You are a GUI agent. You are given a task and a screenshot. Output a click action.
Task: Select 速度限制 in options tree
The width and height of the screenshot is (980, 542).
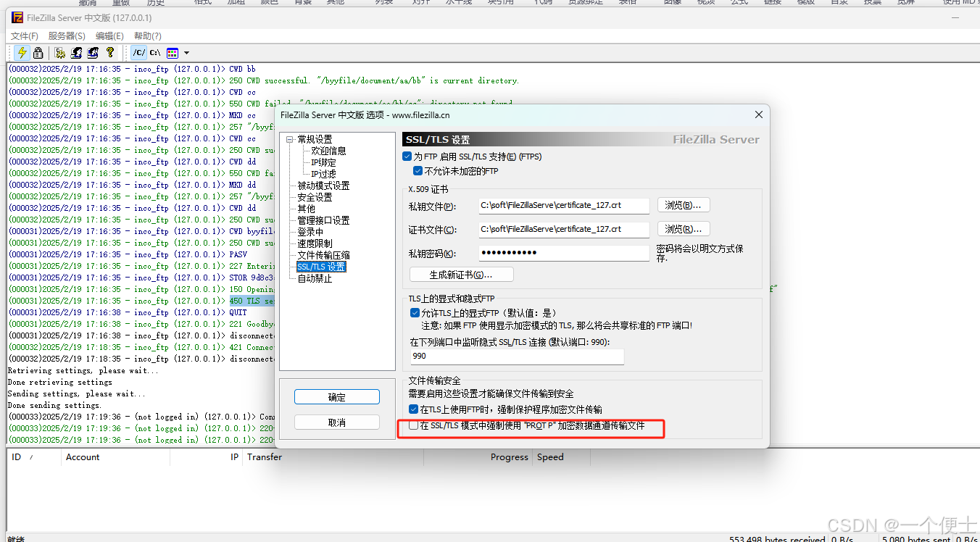(315, 243)
